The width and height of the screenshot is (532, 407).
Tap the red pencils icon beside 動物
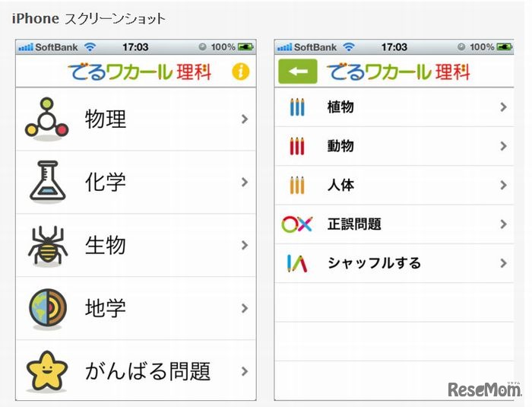click(x=297, y=146)
